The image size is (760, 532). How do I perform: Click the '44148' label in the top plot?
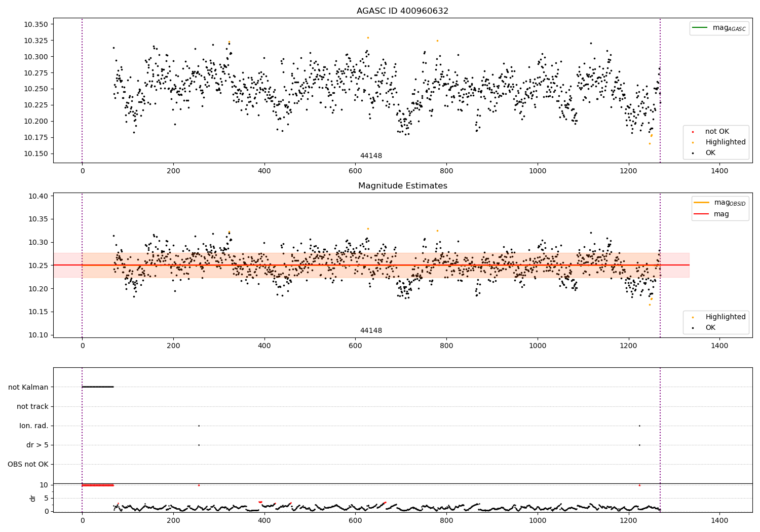click(x=371, y=156)
